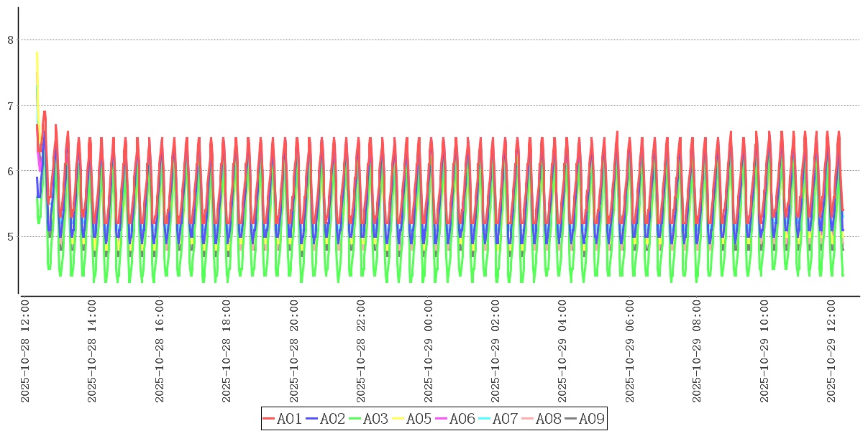Image resolution: width=868 pixels, height=431 pixels.
Task: Click the y-axis value 6 label
Action: (10, 171)
